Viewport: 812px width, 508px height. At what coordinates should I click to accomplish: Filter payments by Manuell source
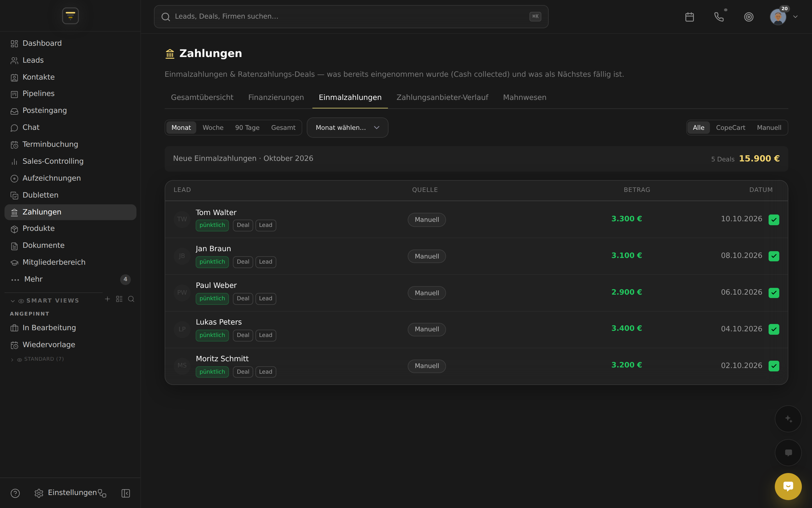(x=769, y=128)
